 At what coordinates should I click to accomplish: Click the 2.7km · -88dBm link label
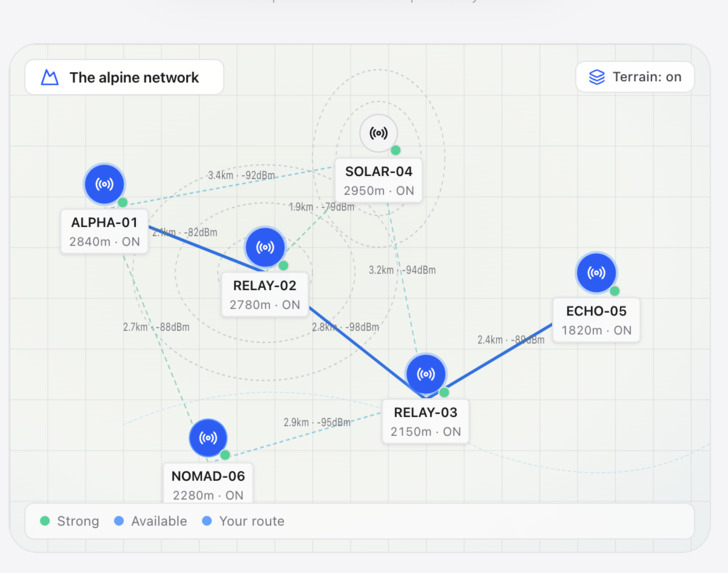pyautogui.click(x=156, y=327)
